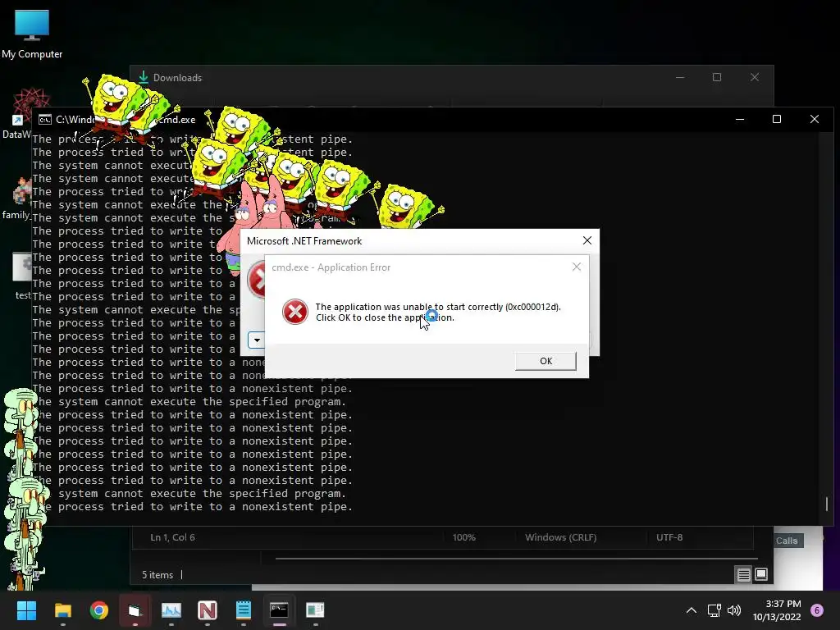Image resolution: width=840 pixels, height=630 pixels.
Task: Click OK in the Application Error dialog
Action: point(546,361)
